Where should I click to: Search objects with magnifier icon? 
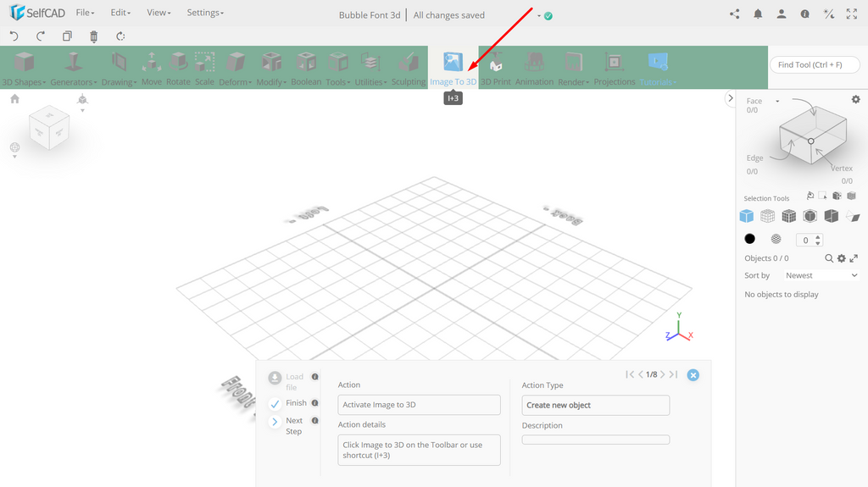(x=829, y=258)
